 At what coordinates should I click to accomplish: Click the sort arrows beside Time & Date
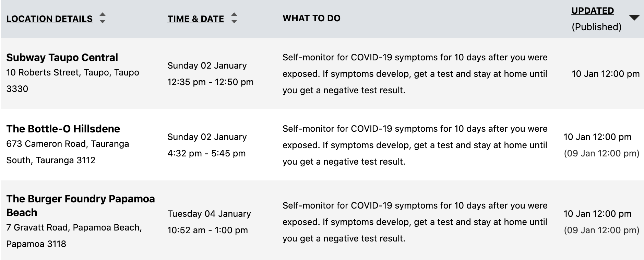click(x=234, y=18)
